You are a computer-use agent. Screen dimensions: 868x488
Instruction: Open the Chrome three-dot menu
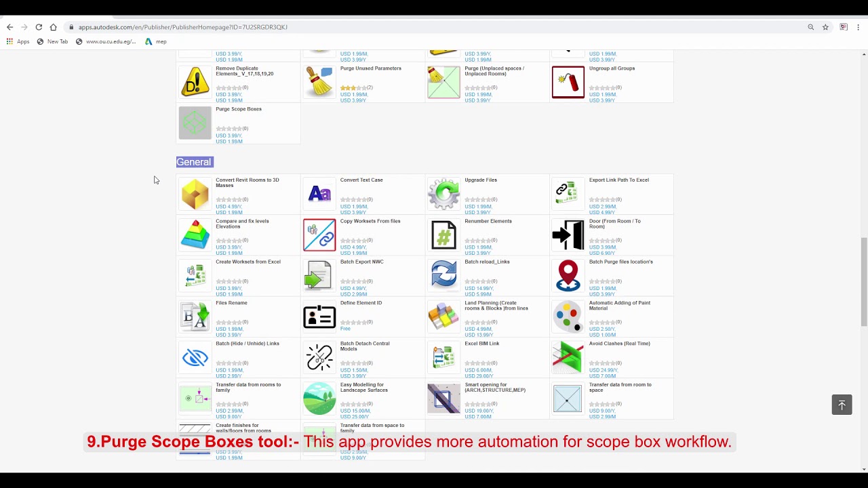coord(859,27)
